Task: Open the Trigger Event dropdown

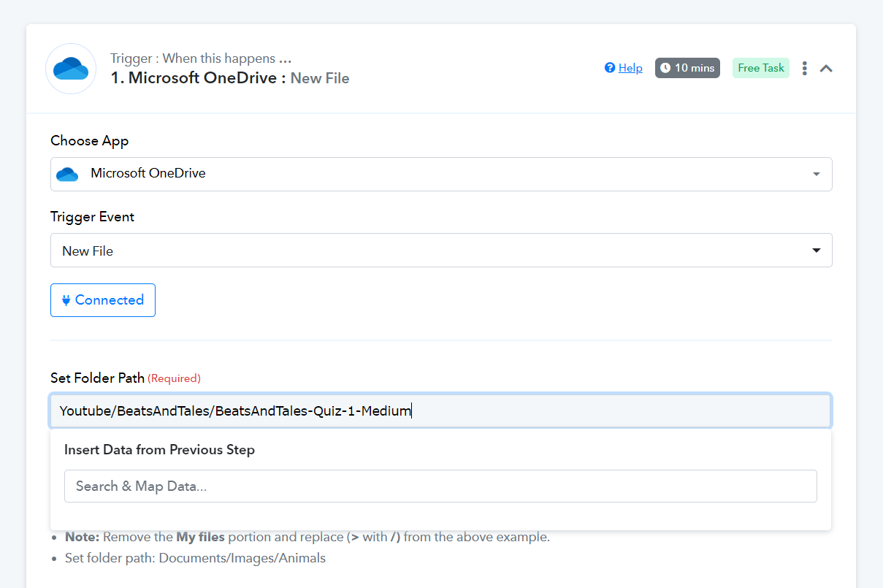Action: 441,251
